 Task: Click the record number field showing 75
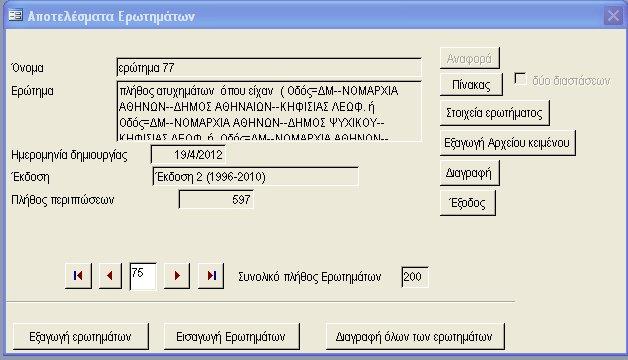pyautogui.click(x=143, y=276)
